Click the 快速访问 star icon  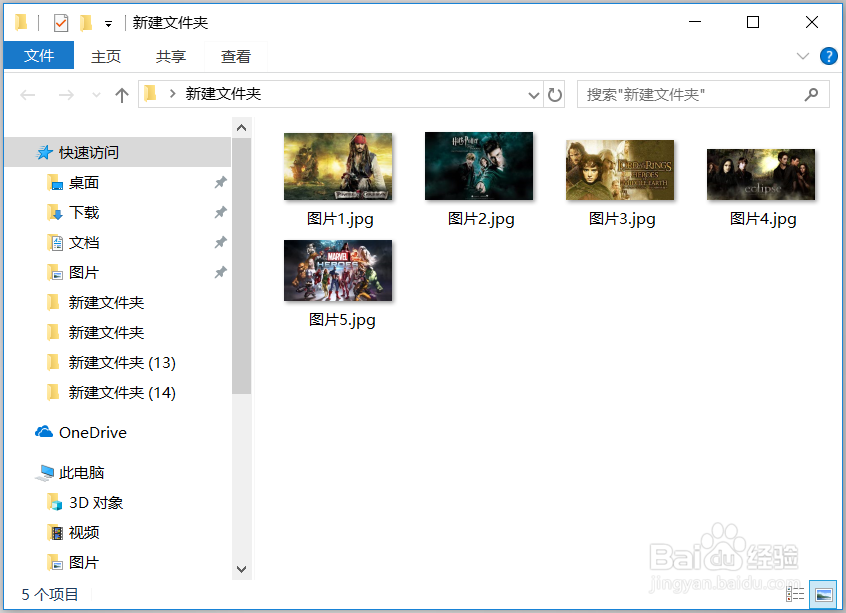pos(44,153)
